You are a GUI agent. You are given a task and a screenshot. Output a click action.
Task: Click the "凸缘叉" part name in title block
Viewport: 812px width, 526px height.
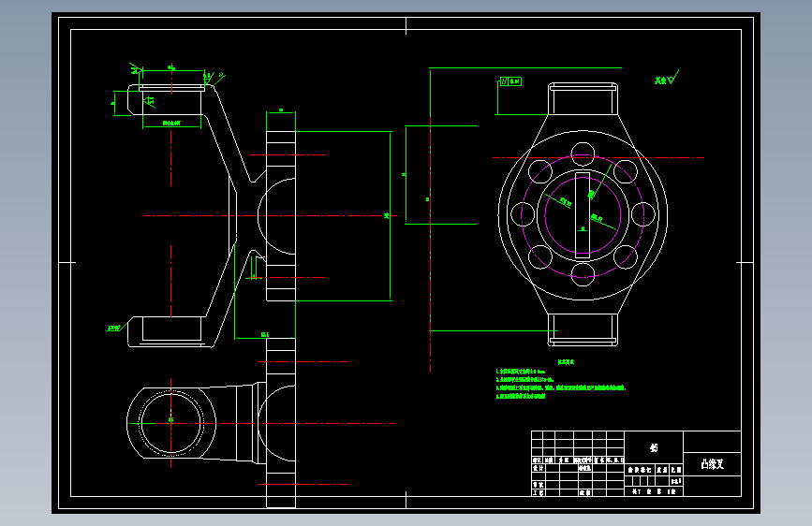pyautogui.click(x=712, y=464)
